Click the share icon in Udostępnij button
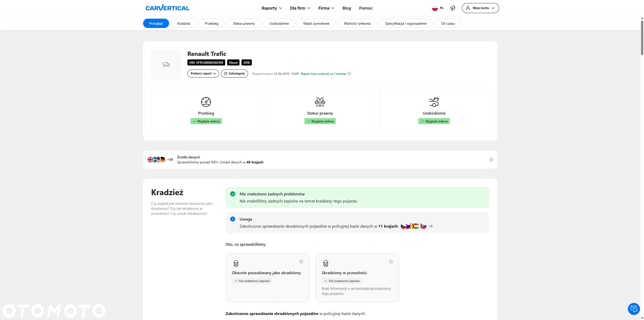The width and height of the screenshot is (644, 320). tap(226, 74)
